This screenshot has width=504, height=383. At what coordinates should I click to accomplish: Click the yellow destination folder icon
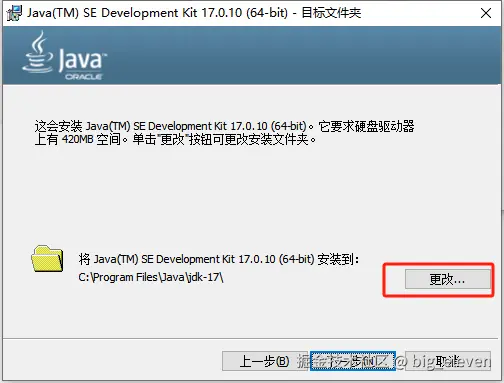click(47, 259)
